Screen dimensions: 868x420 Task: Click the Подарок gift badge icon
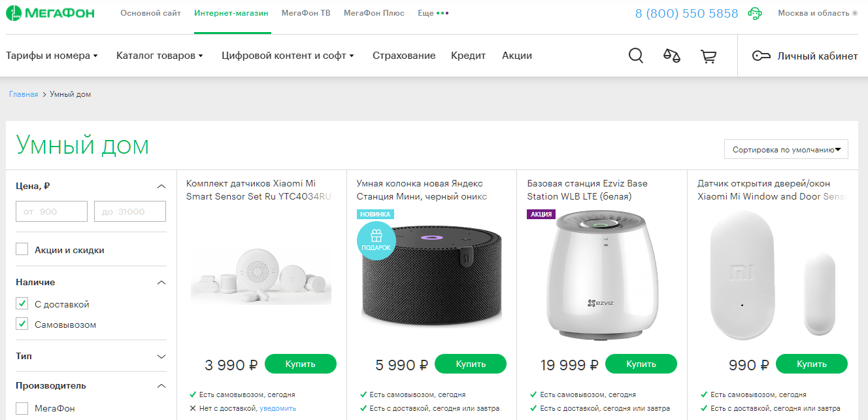pos(376,241)
